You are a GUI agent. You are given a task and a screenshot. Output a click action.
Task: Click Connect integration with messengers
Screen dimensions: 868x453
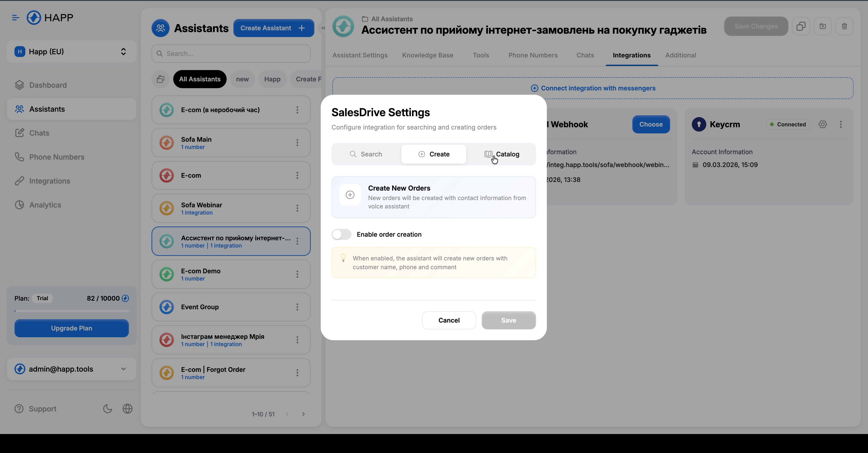(593, 88)
